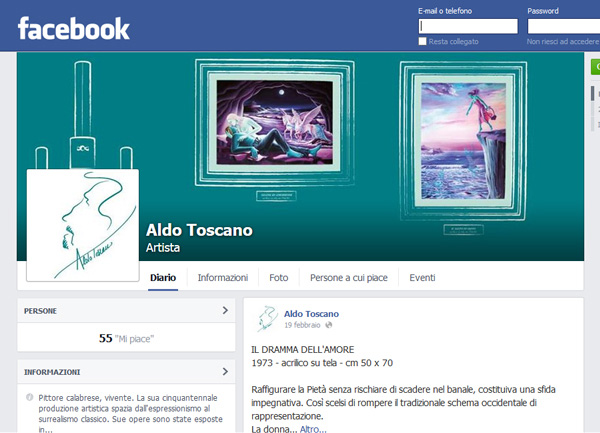Select the Diario tab
This screenshot has width=600, height=433.
pos(163,278)
